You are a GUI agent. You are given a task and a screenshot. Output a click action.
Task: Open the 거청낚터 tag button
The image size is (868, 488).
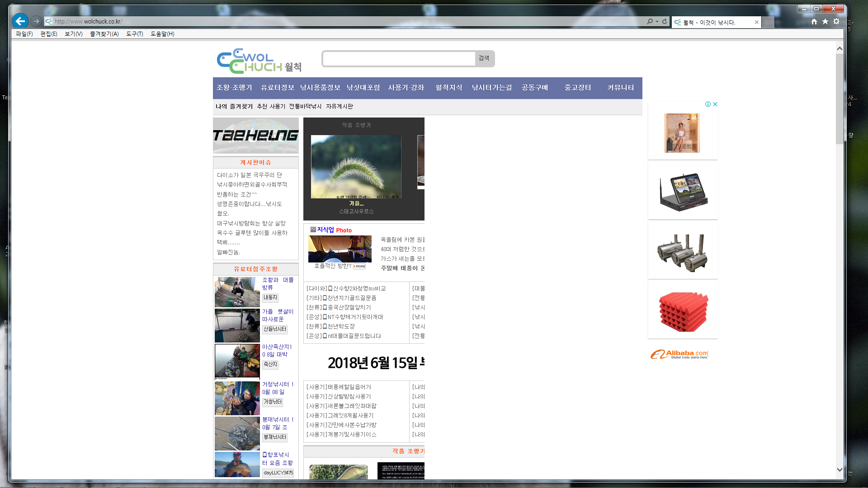click(273, 402)
